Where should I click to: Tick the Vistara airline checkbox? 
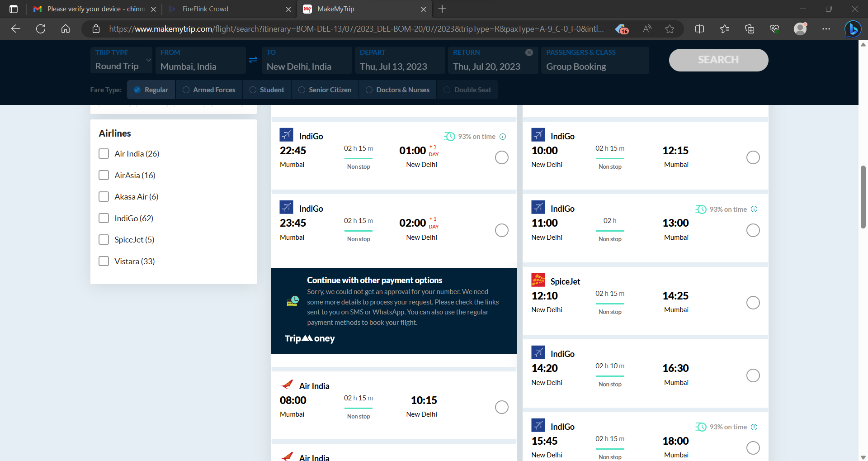[104, 261]
